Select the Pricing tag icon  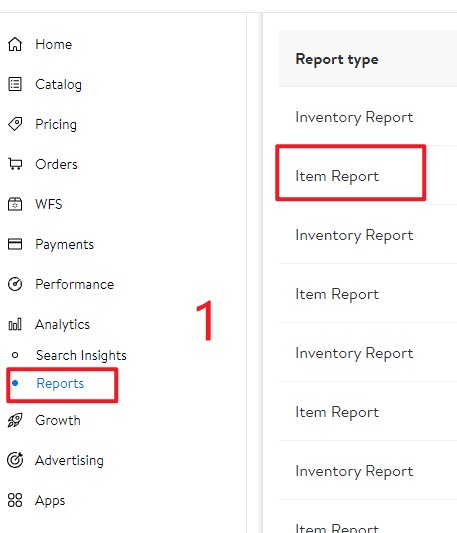15,124
